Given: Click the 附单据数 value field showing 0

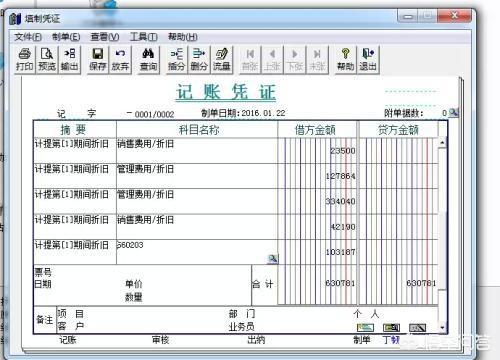Looking at the screenshot, I should (x=444, y=113).
